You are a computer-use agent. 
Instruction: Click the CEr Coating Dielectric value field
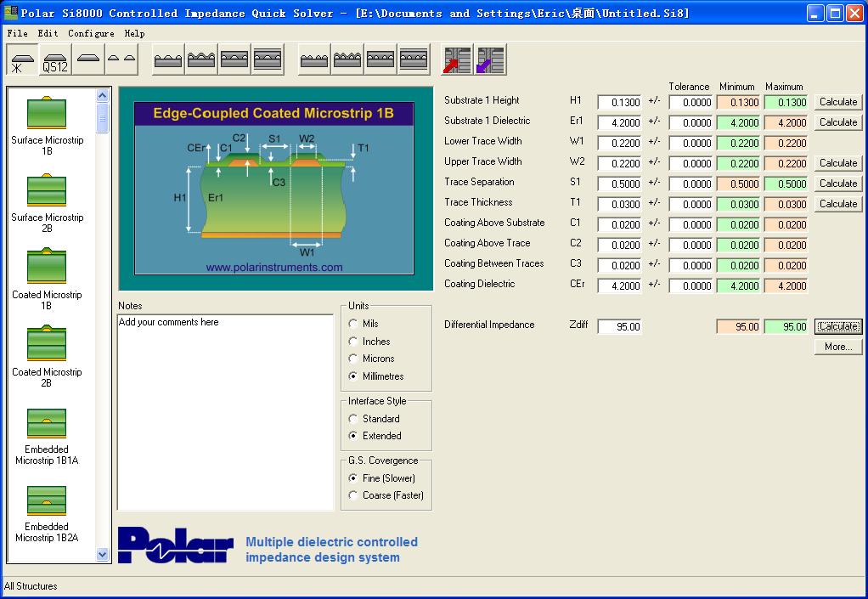click(x=619, y=286)
